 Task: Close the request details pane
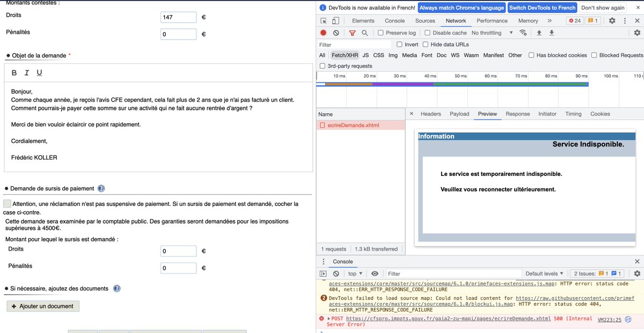411,114
